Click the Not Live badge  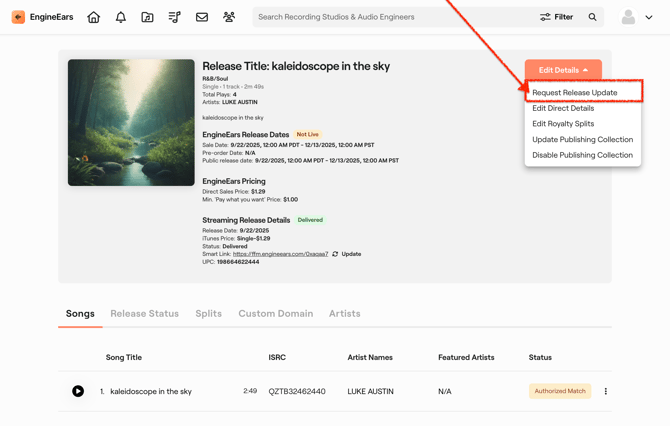tap(308, 134)
